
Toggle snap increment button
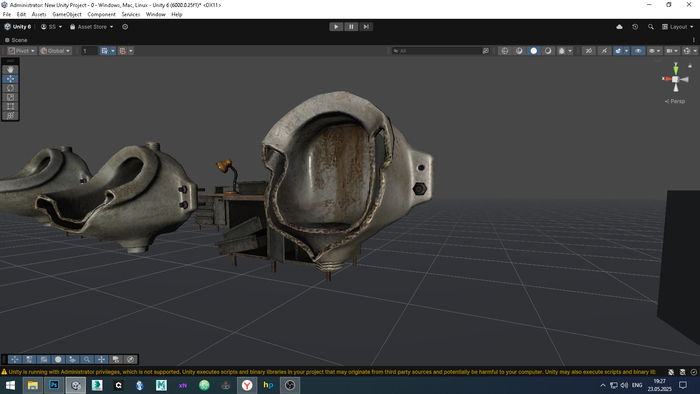tap(123, 51)
